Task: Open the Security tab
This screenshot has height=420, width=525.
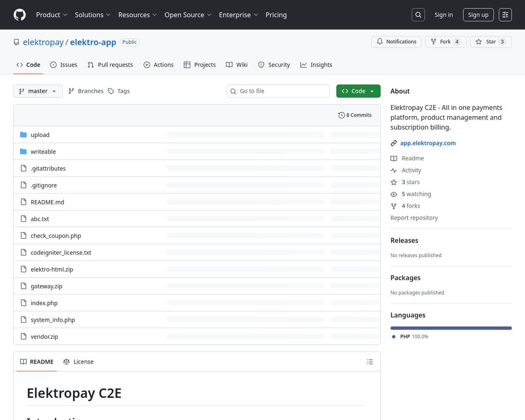Action: coord(274,65)
